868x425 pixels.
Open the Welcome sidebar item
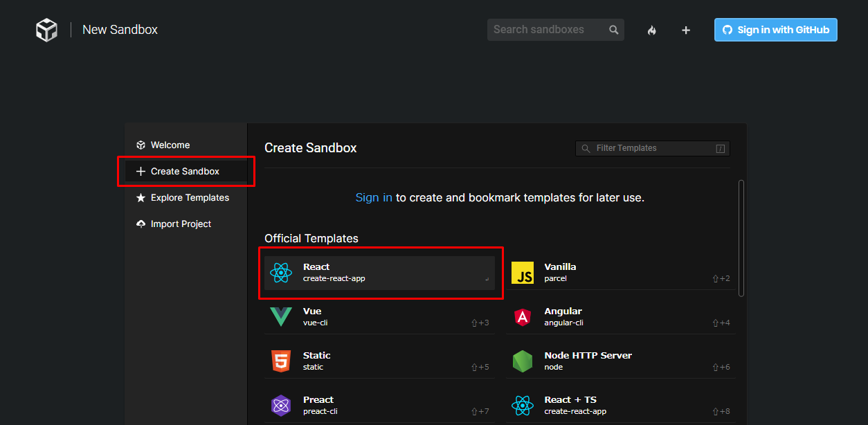click(170, 145)
